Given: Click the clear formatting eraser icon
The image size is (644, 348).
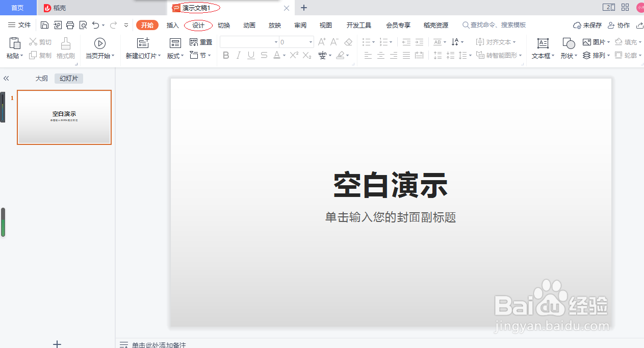Looking at the screenshot, I should click(x=348, y=42).
